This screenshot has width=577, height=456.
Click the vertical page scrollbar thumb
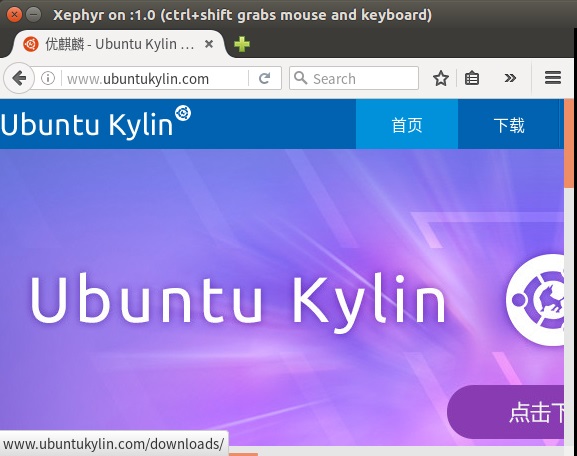click(570, 144)
